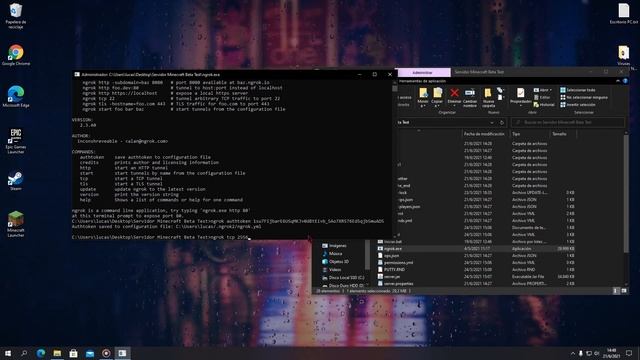Open Mail from the taskbar
The image size is (640, 360).
[x=90, y=353]
